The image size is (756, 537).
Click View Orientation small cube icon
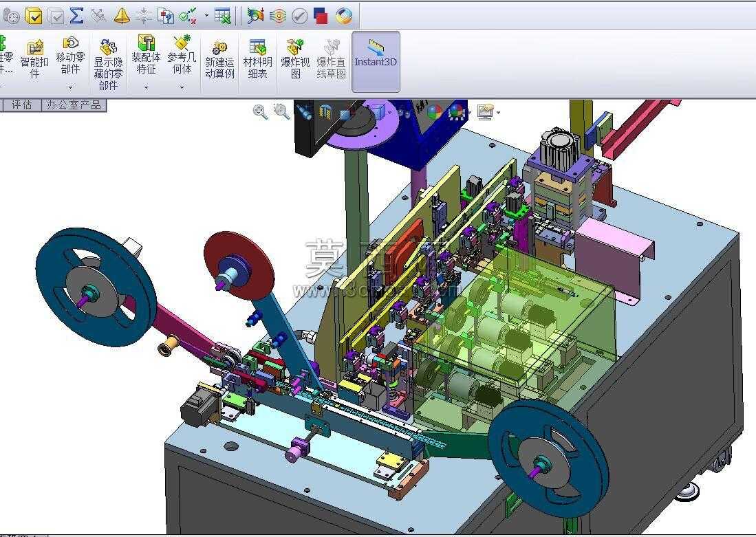(x=345, y=114)
